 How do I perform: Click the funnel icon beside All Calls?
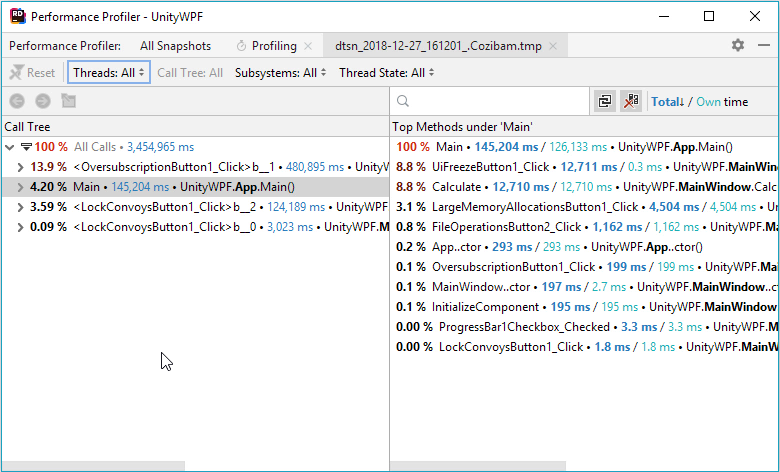26,147
